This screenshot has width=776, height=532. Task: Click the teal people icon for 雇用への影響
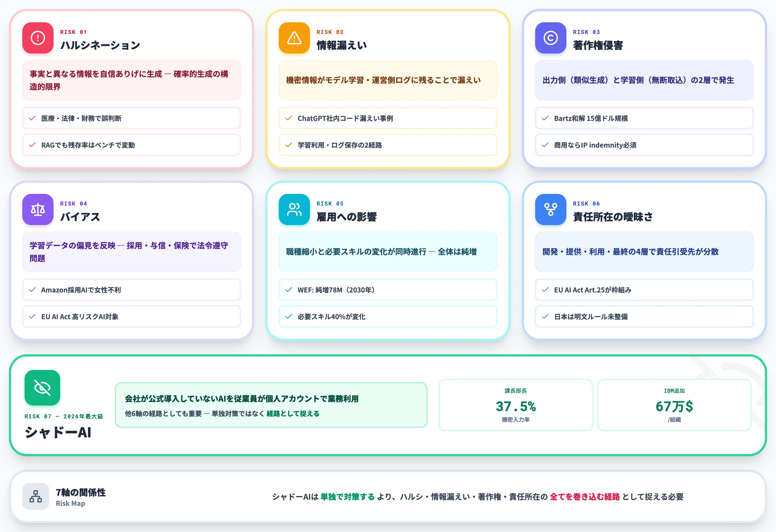[294, 209]
